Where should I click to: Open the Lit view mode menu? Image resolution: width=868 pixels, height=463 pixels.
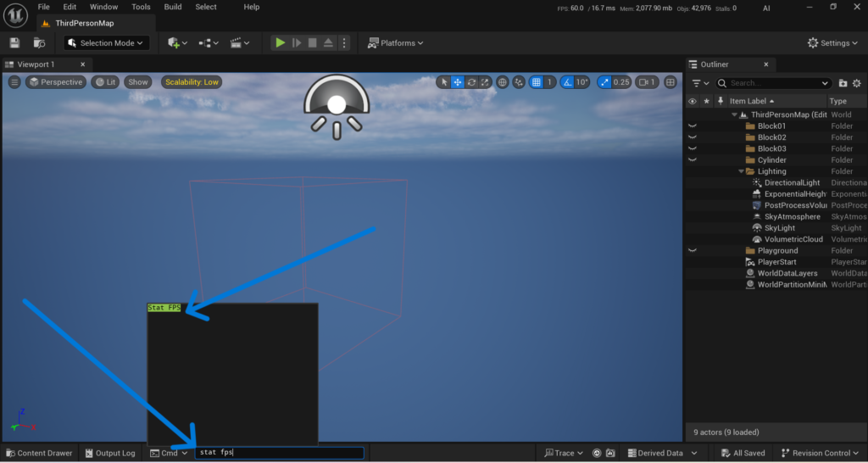[105, 82]
